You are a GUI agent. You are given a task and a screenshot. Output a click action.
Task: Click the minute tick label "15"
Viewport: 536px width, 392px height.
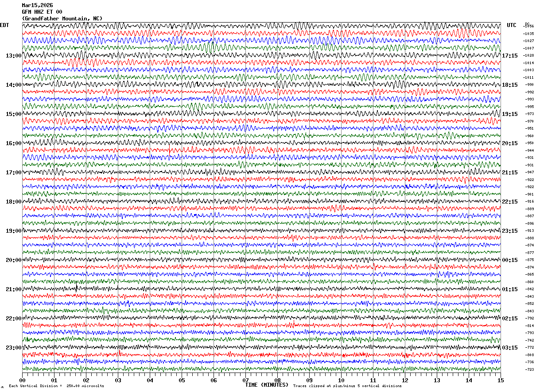[501, 380]
